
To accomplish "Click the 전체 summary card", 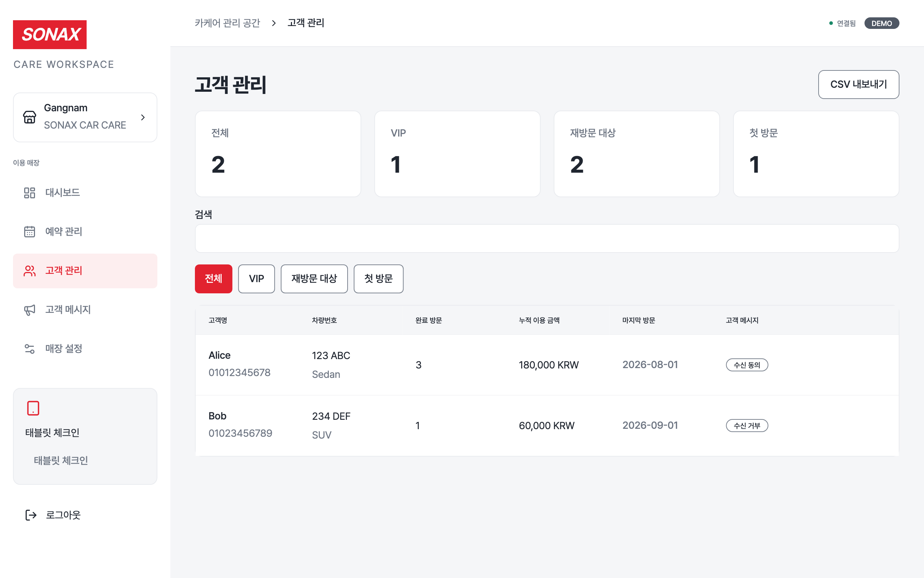I will click(278, 154).
